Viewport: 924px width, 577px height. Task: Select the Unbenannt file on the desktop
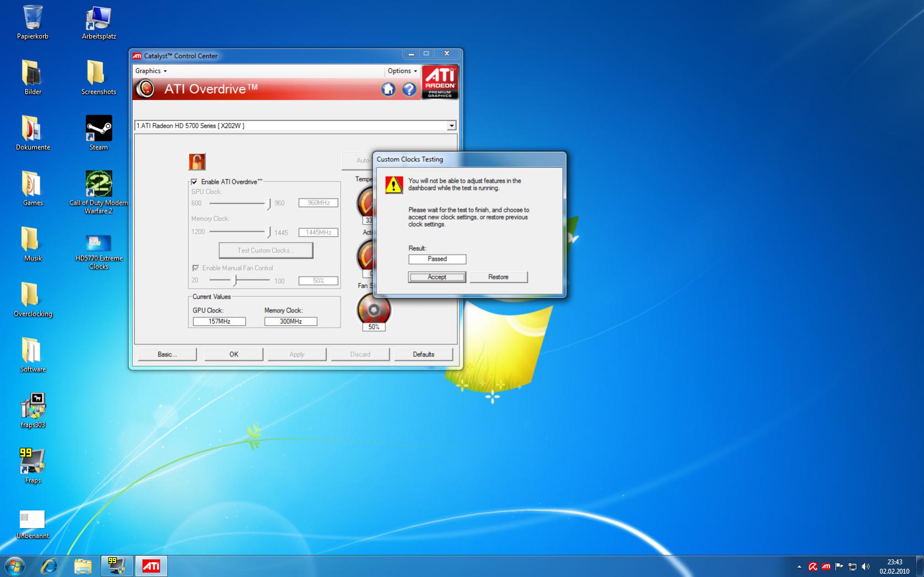(32, 524)
